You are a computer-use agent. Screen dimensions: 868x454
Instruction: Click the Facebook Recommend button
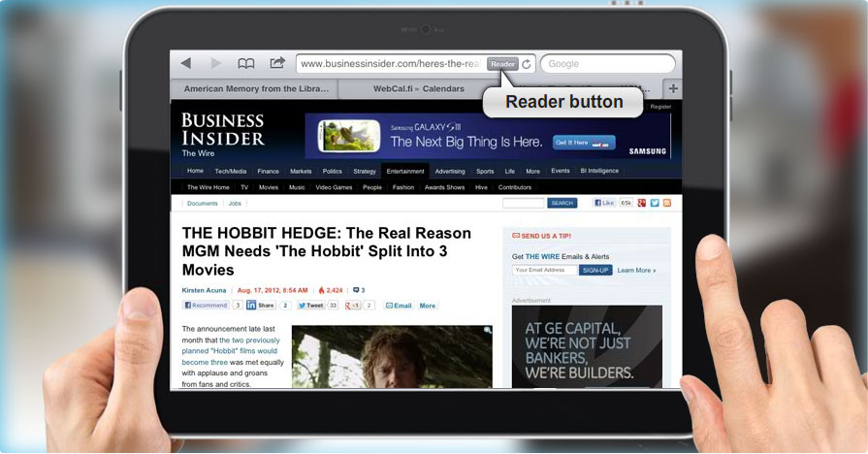click(206, 306)
